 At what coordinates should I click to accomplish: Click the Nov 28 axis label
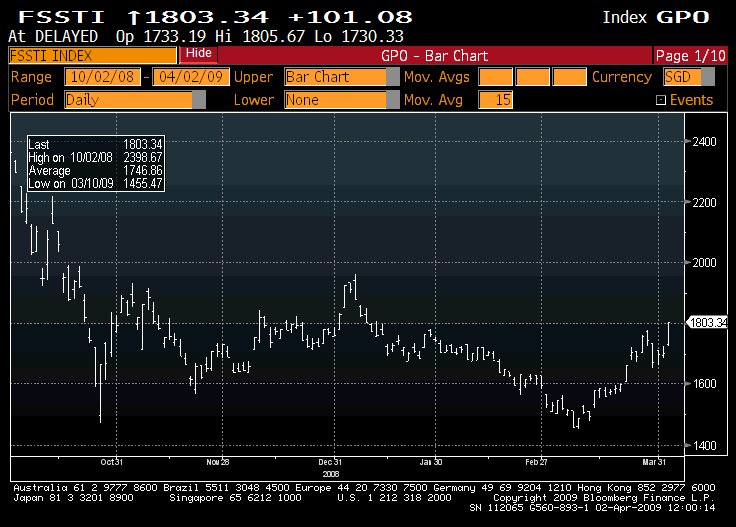pos(218,462)
